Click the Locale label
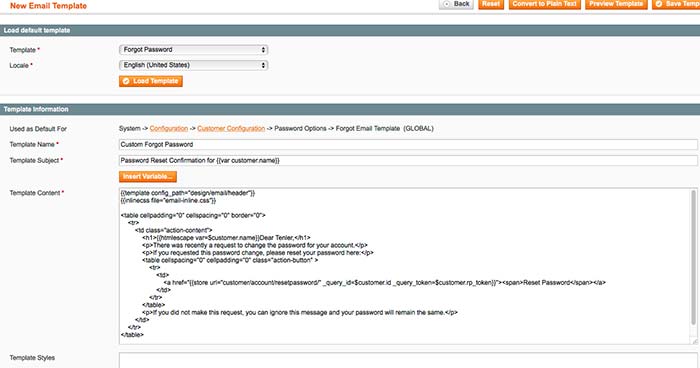Screen dimensions: 700x368 coord(19,66)
